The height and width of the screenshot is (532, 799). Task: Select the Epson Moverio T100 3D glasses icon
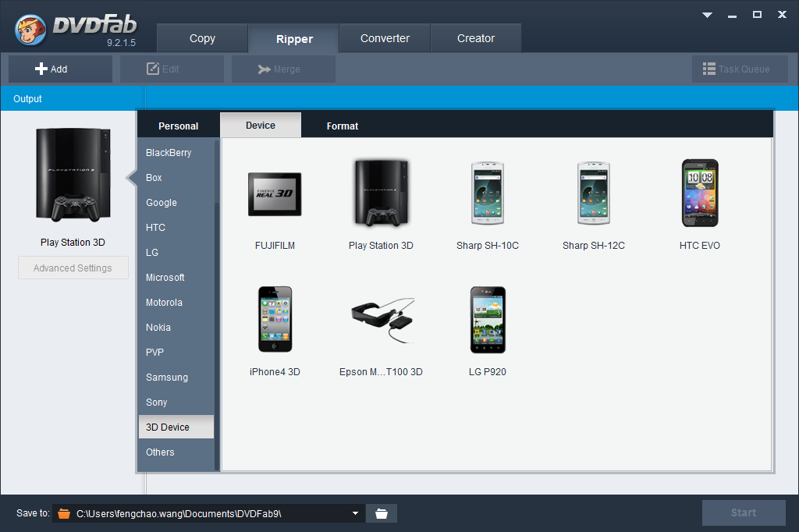tap(382, 320)
